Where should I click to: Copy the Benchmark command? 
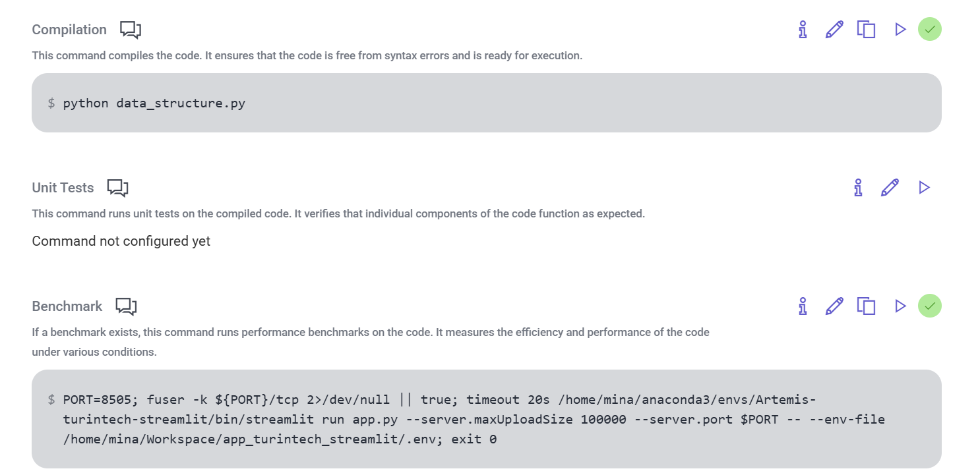point(866,306)
